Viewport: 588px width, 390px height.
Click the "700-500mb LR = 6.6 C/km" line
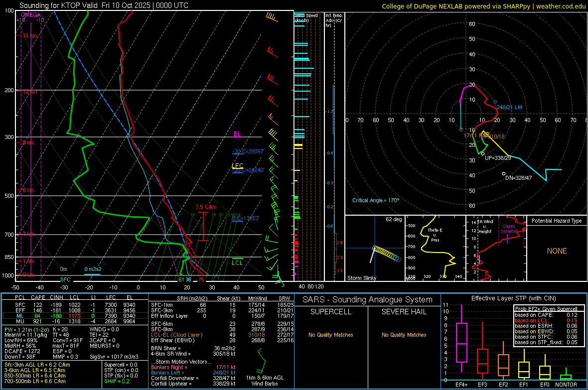(35, 381)
